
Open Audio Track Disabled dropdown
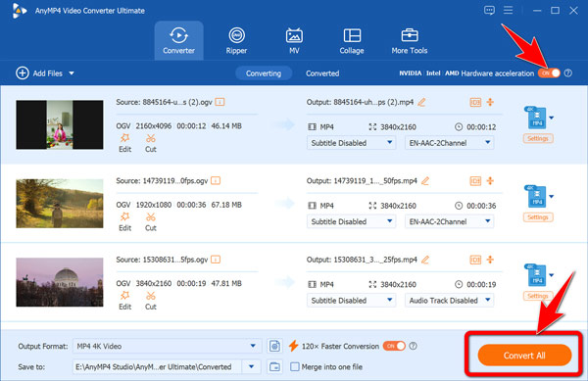pos(449,300)
